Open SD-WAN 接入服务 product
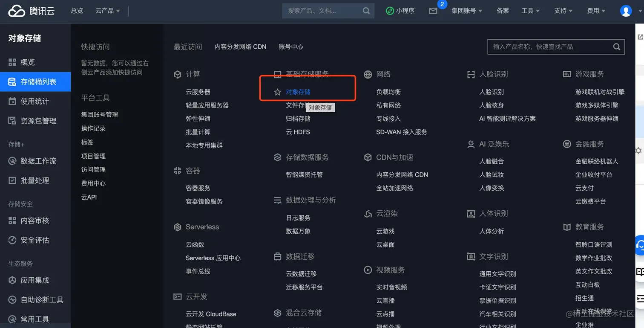Screen dimensions: 644x328 tap(402, 132)
